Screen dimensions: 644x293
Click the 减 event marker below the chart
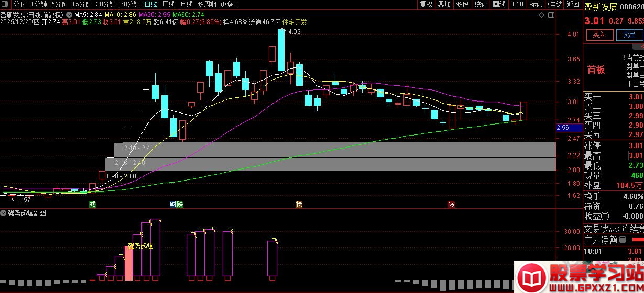tap(92, 204)
